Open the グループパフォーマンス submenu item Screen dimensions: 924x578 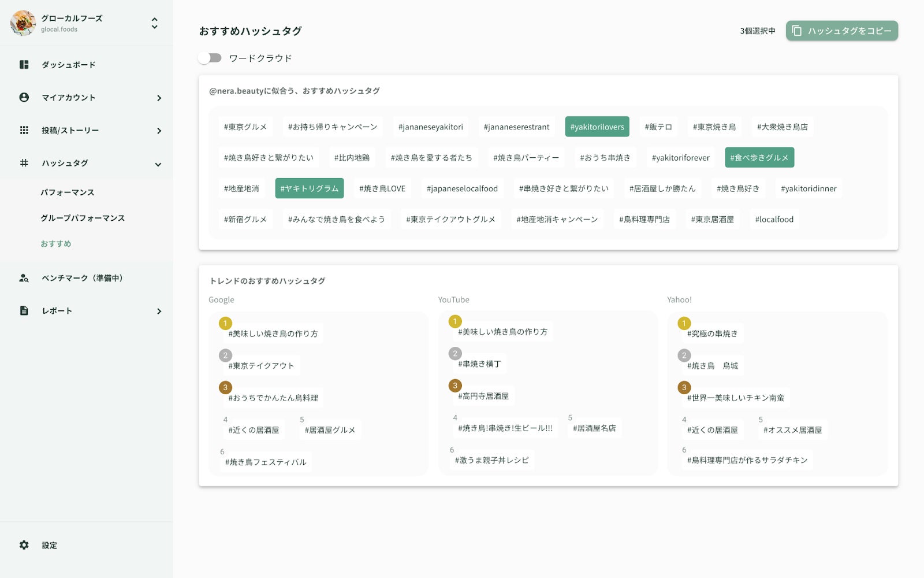click(83, 218)
